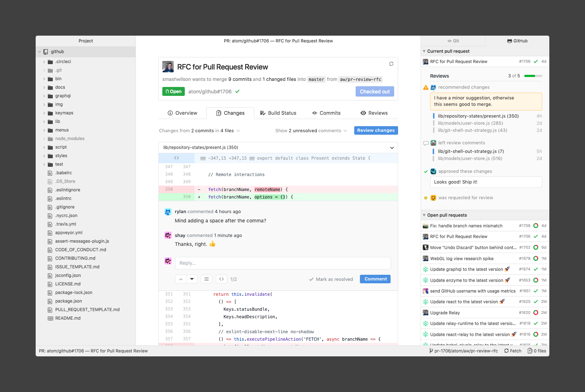Click the github repository icon in the project tree

point(46,52)
